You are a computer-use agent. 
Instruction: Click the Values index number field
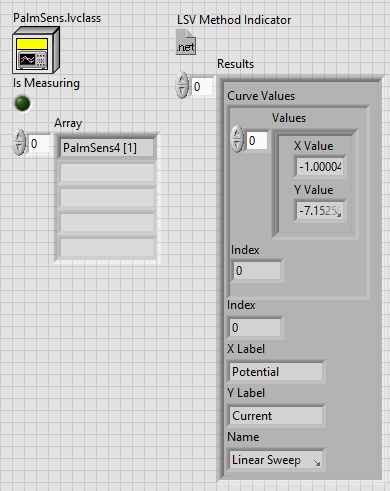click(257, 140)
